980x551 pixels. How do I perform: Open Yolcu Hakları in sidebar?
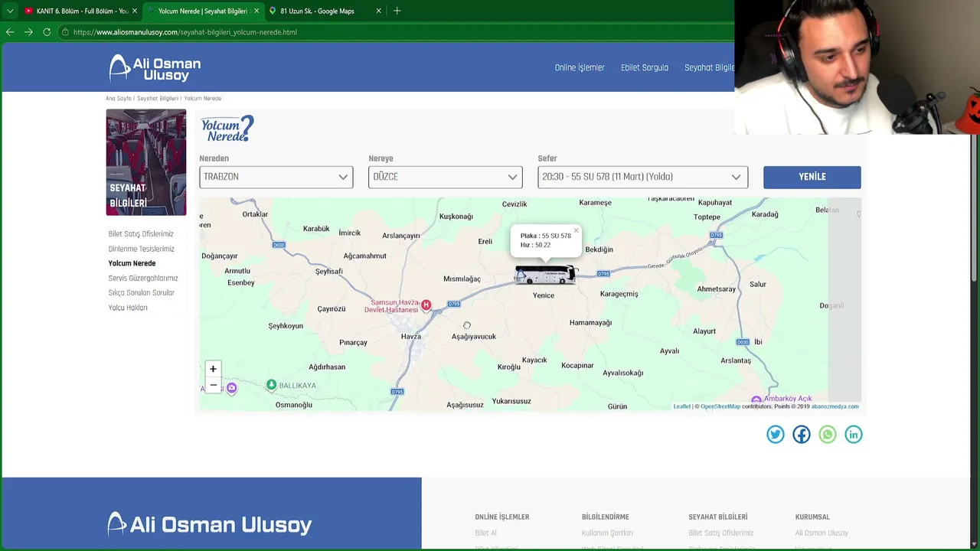(128, 308)
